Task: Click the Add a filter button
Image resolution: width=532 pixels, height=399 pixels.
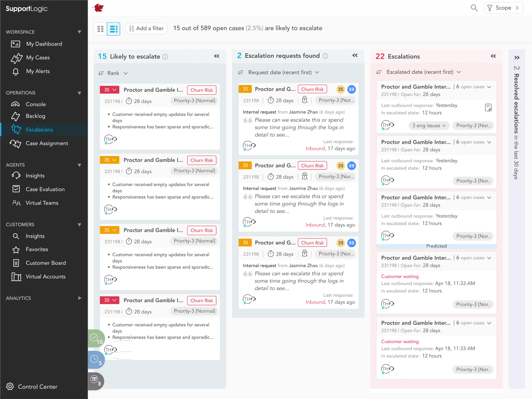Action: [x=146, y=28]
